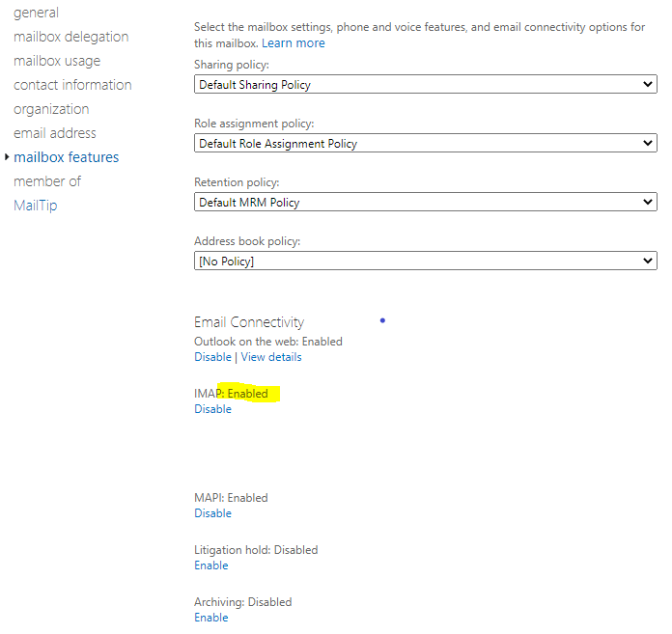This screenshot has height=634, width=672.
Task: Expand the Role assignment policy dropdown
Action: tap(425, 143)
